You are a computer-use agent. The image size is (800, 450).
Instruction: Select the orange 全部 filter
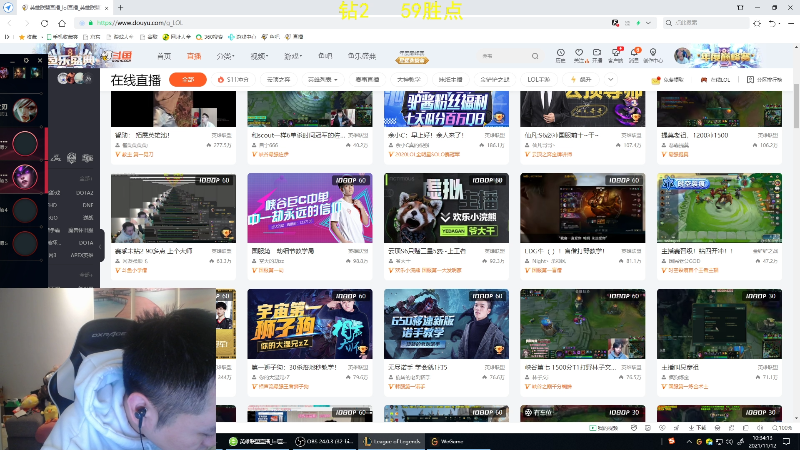pyautogui.click(x=188, y=80)
